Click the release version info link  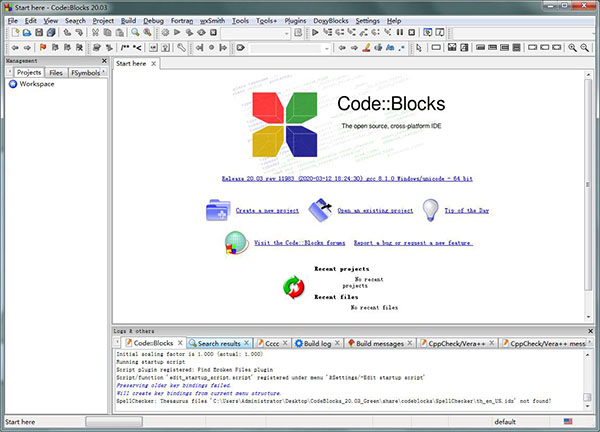pos(347,178)
